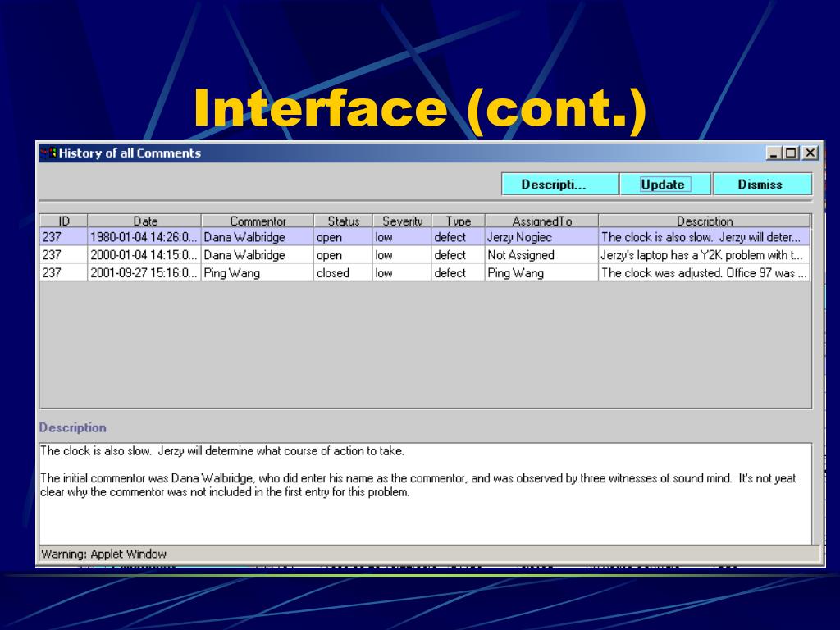Click 'low' severity in the closed row
Image resolution: width=840 pixels, height=630 pixels.
tap(402, 272)
